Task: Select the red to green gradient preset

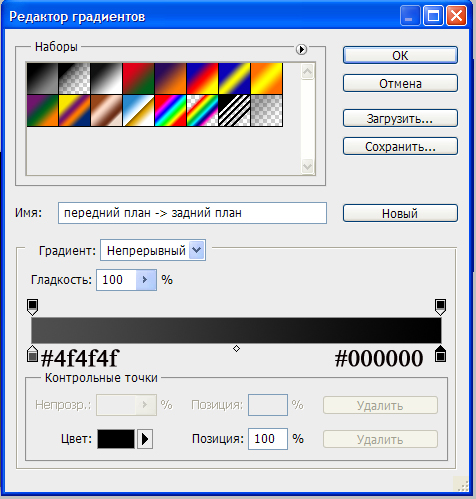Action: (x=138, y=79)
